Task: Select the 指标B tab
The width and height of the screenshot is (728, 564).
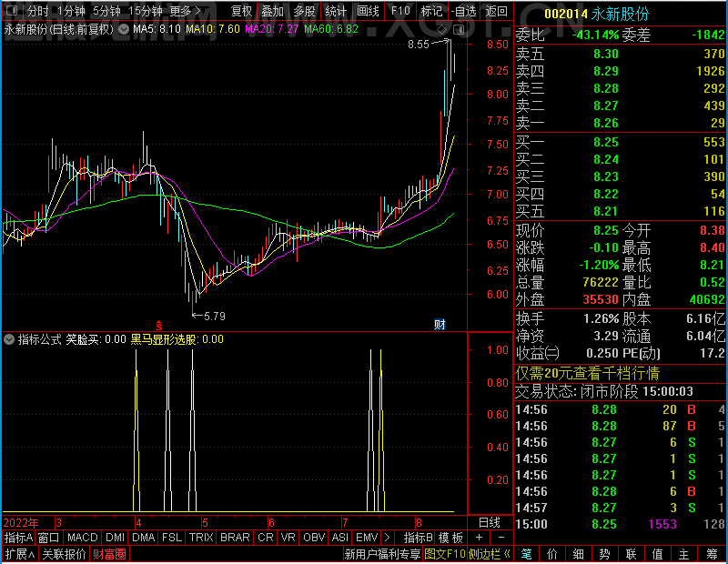Action: point(419,538)
